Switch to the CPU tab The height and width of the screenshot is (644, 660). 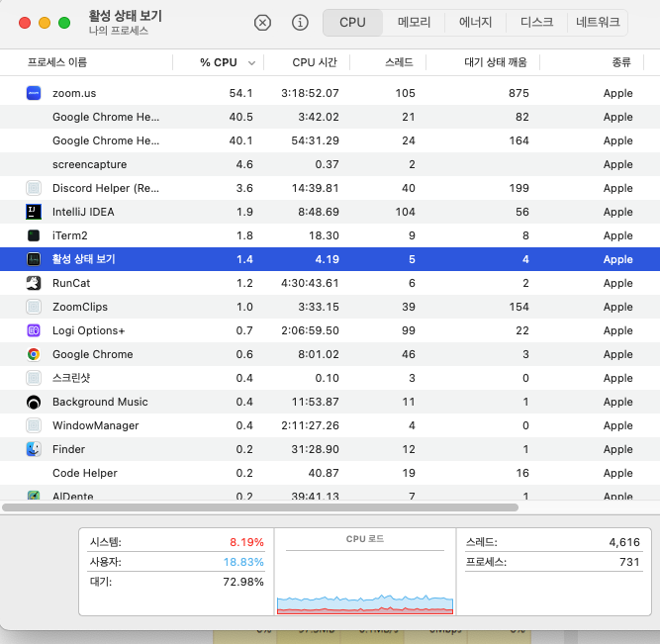[x=352, y=23]
